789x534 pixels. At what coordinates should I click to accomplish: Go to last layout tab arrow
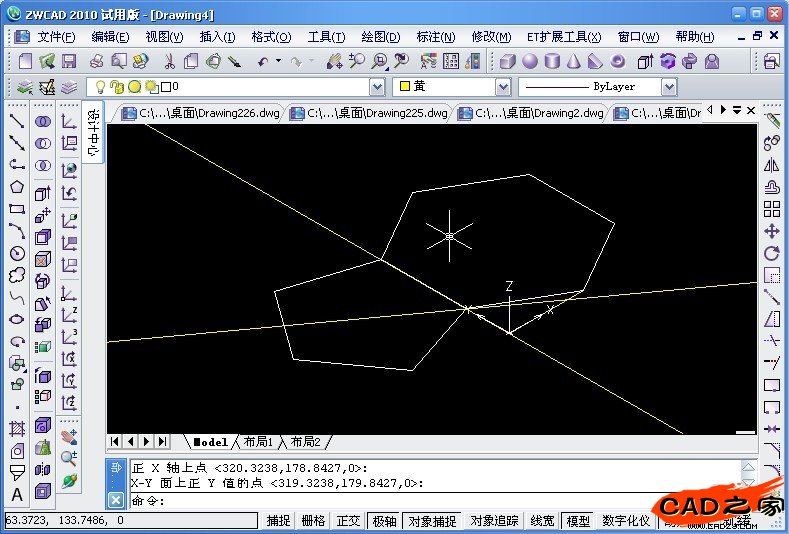162,441
